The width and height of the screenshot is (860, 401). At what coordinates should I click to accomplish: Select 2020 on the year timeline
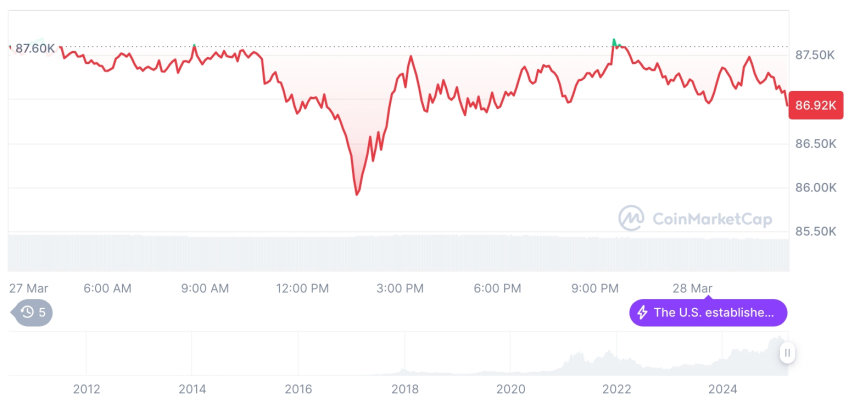[510, 388]
